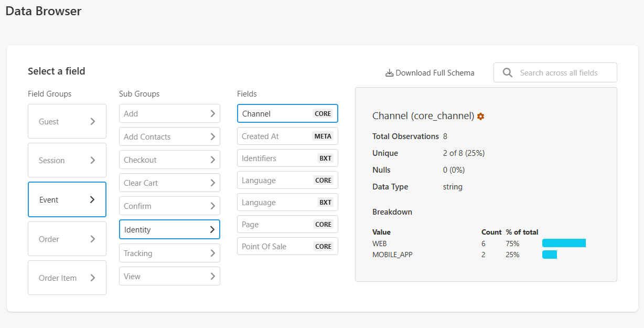Click the chevron arrow on Clear Cart row
The height and width of the screenshot is (328, 644).
(x=212, y=183)
